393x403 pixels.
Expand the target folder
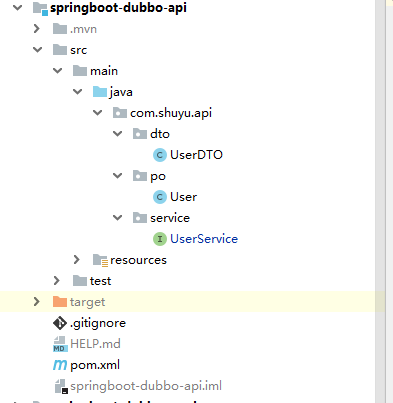[37, 302]
